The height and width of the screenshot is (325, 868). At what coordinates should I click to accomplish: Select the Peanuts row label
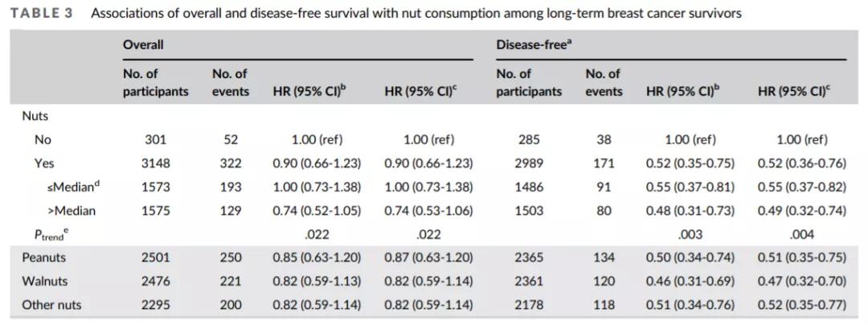point(46,257)
